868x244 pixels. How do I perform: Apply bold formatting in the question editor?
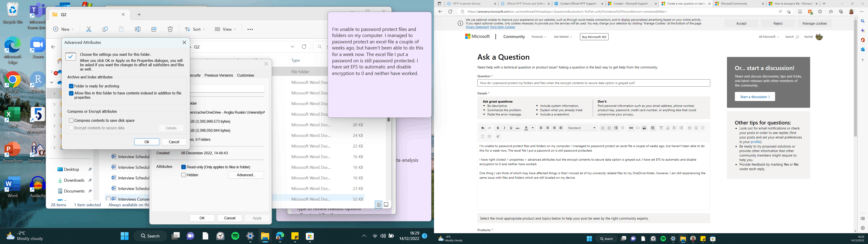point(498,128)
